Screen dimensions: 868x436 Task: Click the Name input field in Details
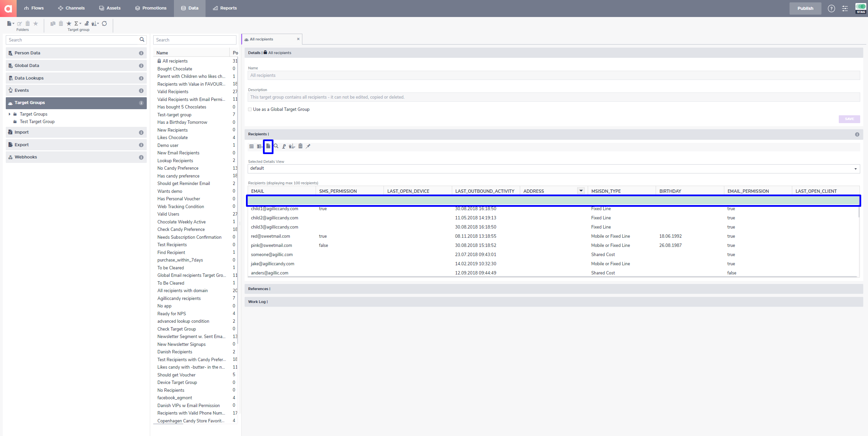coord(554,76)
